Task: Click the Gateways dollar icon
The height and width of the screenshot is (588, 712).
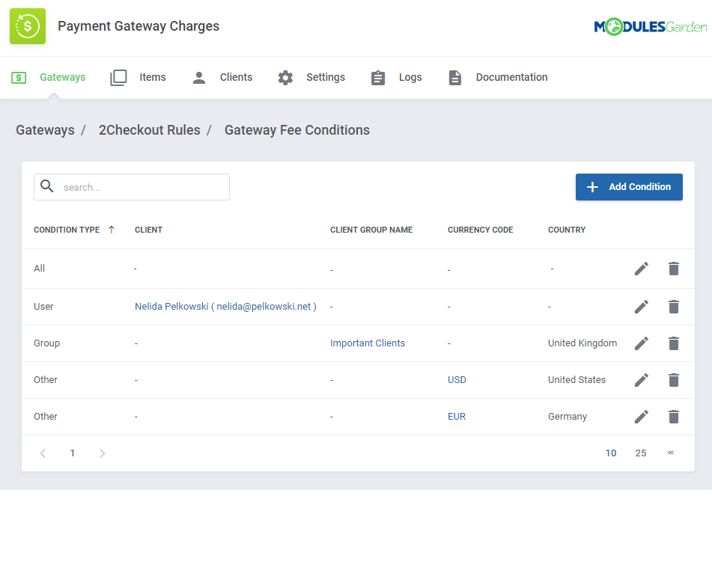Action: (x=19, y=78)
